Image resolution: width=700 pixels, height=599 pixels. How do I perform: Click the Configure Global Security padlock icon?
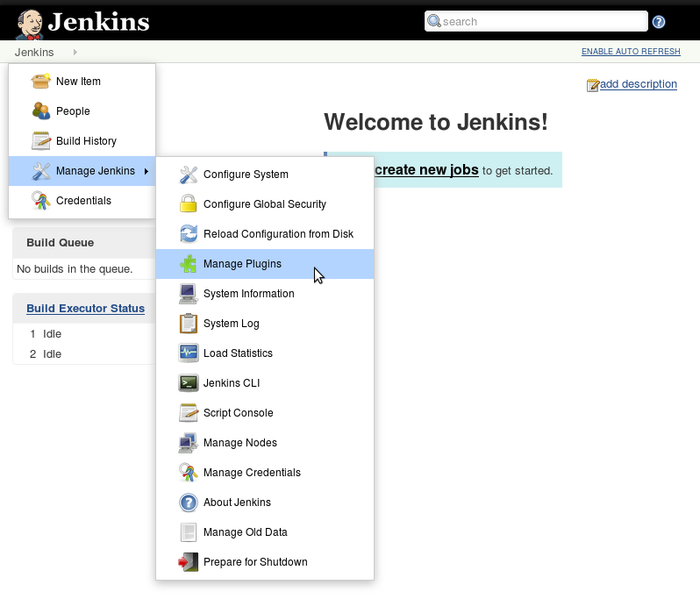[x=188, y=203]
